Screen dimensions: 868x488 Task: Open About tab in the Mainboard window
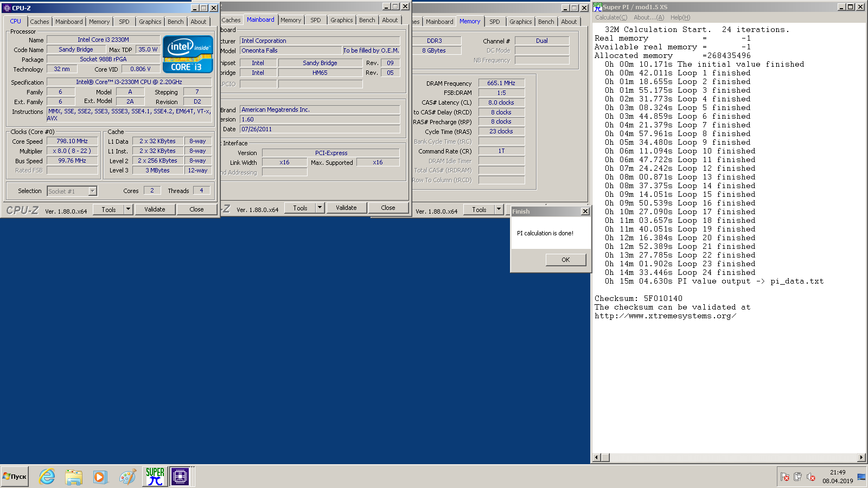click(x=390, y=20)
